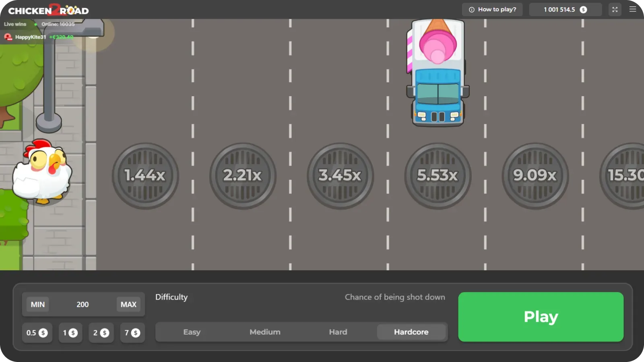This screenshot has width=644, height=362.
Task: Click the 0.5 dollar bet chip
Action: 37,333
